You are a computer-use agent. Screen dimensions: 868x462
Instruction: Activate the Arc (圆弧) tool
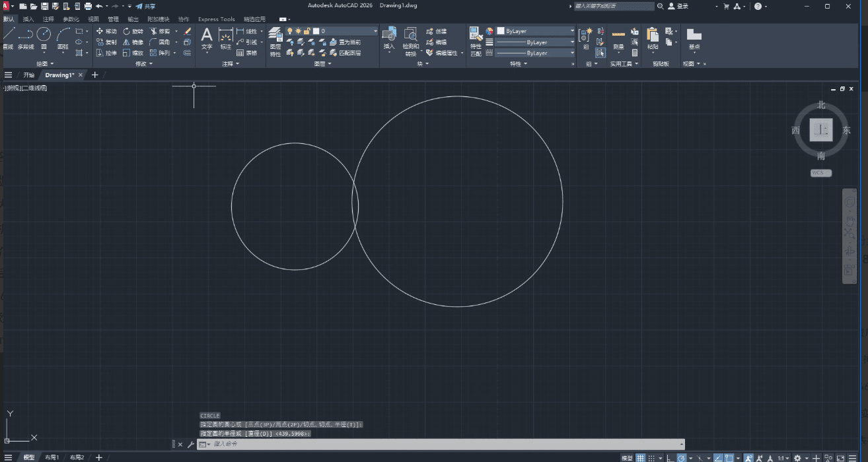point(63,38)
